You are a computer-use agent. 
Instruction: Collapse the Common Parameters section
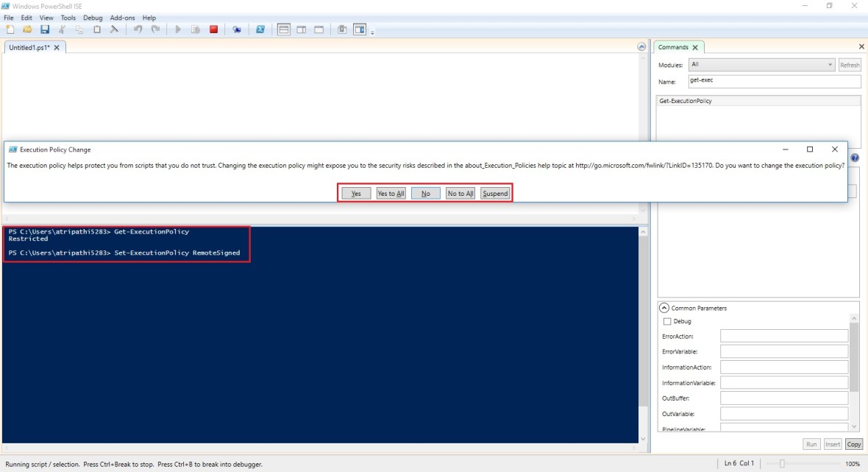(x=664, y=308)
